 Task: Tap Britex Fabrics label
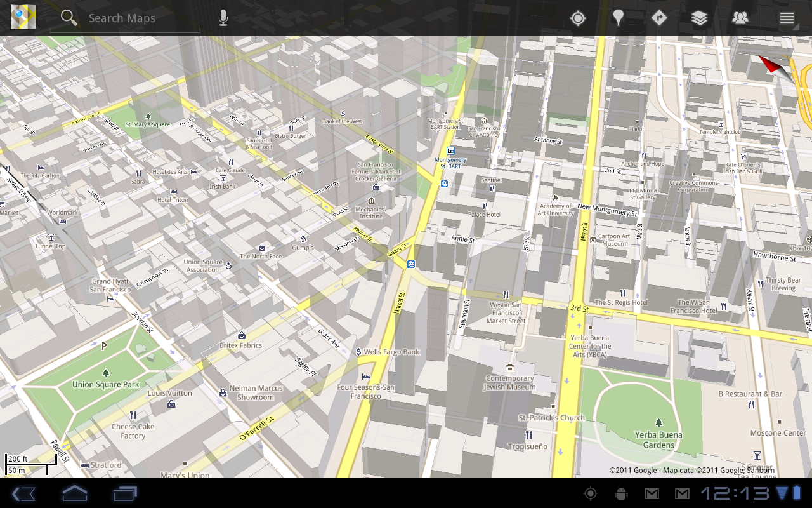pyautogui.click(x=240, y=345)
